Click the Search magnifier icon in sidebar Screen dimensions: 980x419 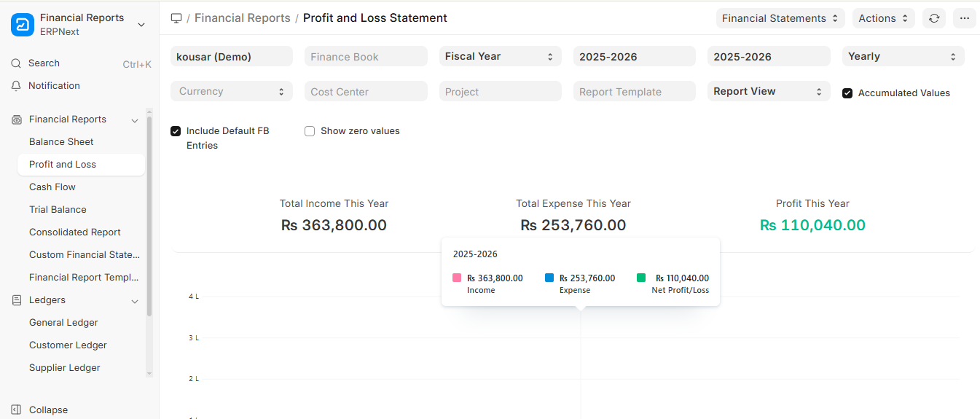[16, 63]
